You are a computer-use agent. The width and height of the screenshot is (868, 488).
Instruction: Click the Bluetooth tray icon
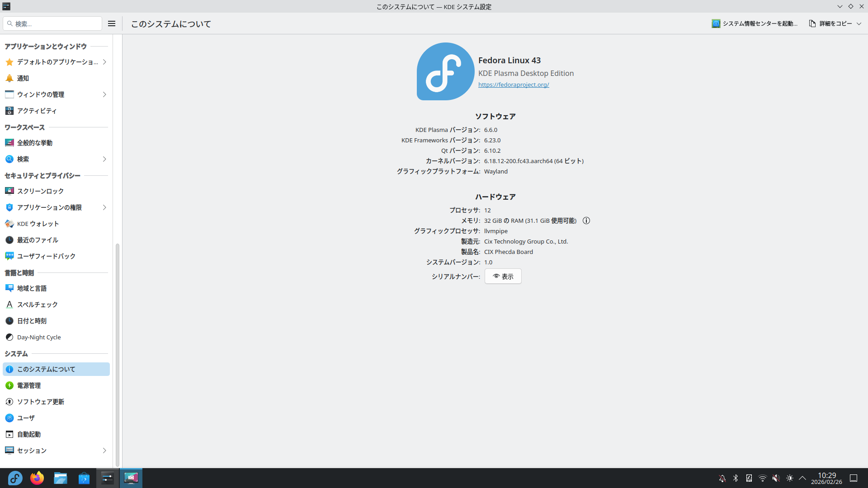tap(736, 478)
